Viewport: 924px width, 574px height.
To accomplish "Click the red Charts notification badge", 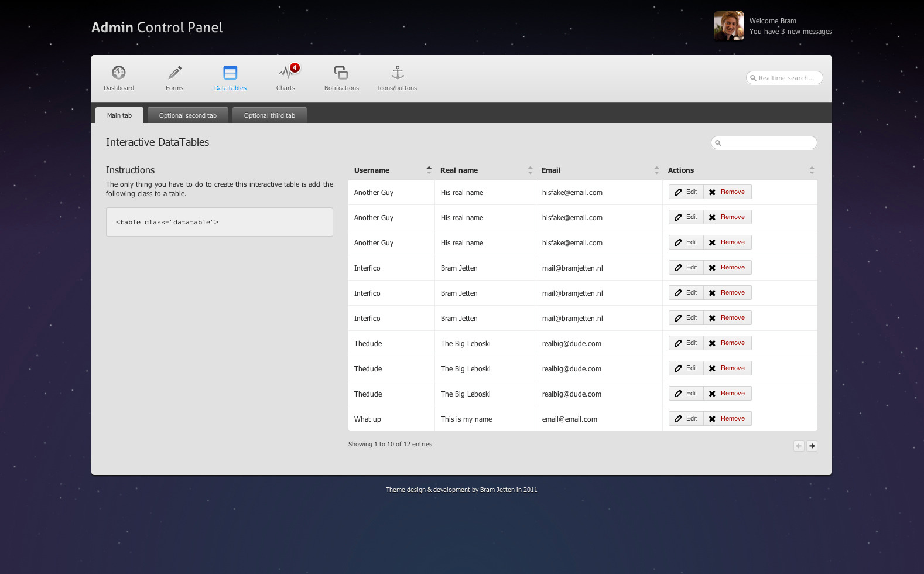I will pos(295,67).
